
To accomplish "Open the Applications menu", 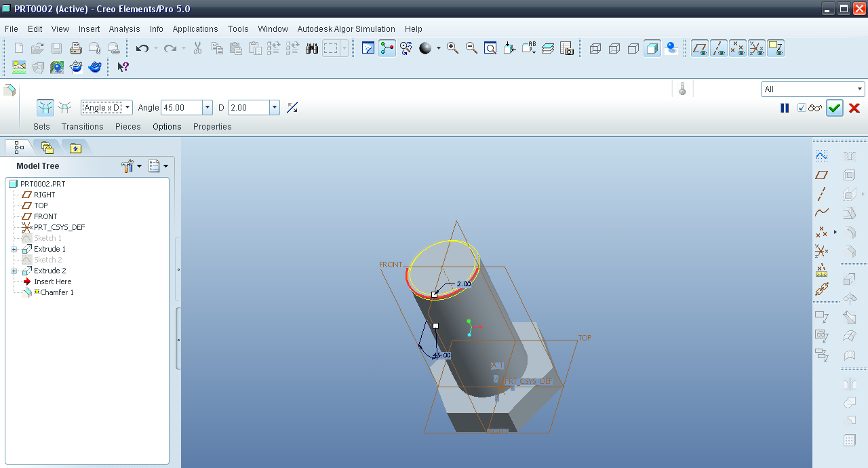I will pyautogui.click(x=195, y=28).
